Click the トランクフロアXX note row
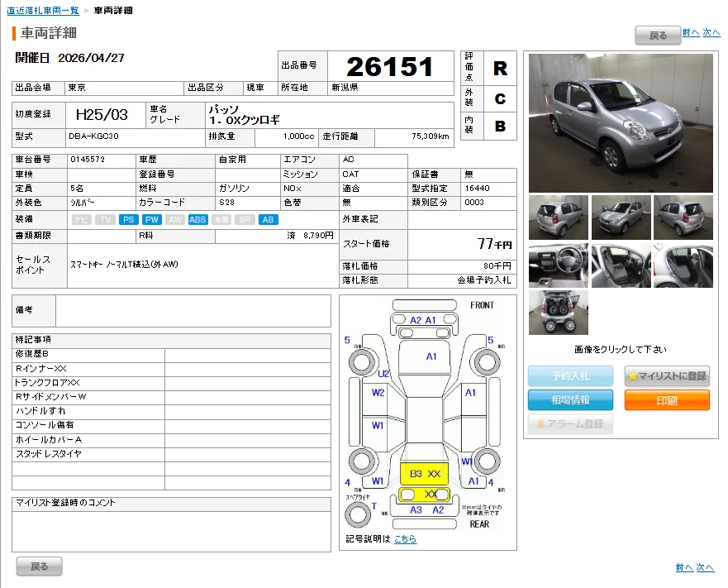The height and width of the screenshot is (588, 728). click(x=171, y=383)
